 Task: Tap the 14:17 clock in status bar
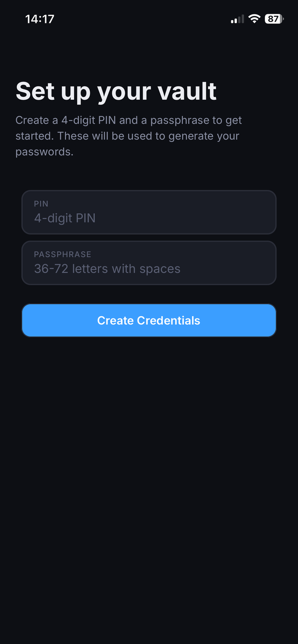click(40, 19)
